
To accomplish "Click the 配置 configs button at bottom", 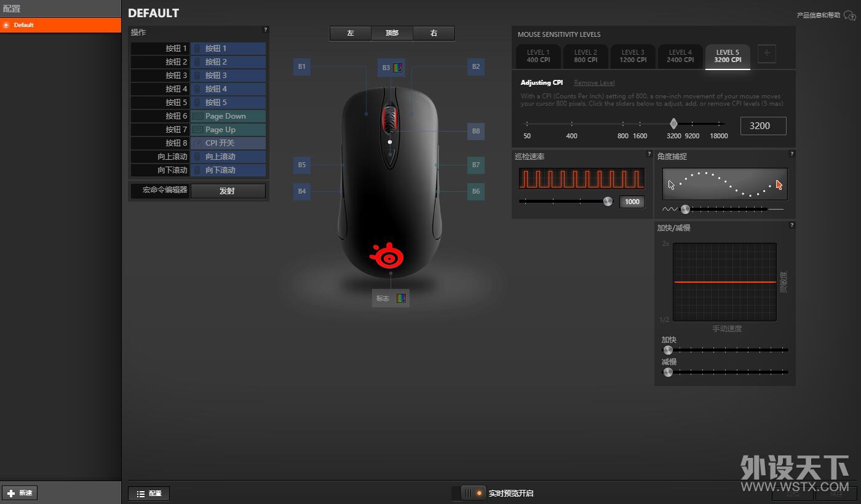I will pyautogui.click(x=149, y=494).
